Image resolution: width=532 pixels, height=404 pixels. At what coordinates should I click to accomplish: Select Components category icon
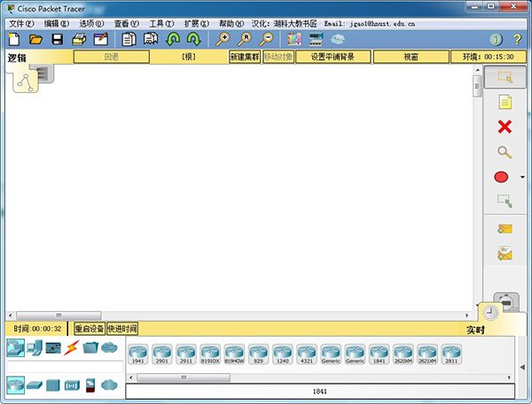point(53,348)
